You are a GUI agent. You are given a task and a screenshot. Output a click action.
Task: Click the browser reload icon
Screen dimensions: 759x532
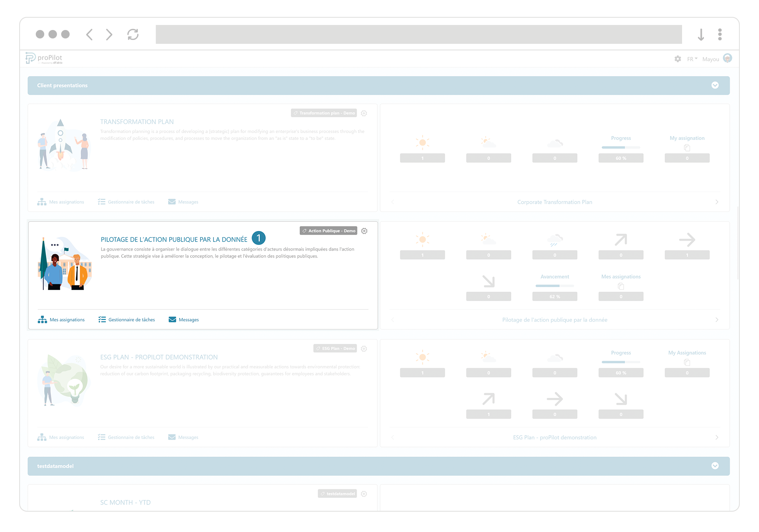tap(133, 35)
